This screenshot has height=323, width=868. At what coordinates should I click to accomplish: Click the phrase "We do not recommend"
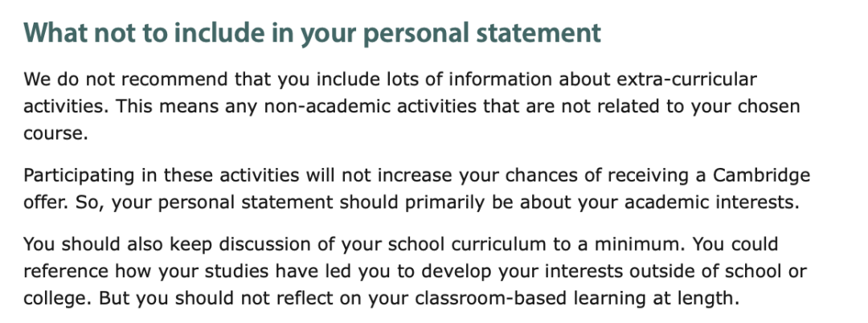pyautogui.click(x=125, y=79)
